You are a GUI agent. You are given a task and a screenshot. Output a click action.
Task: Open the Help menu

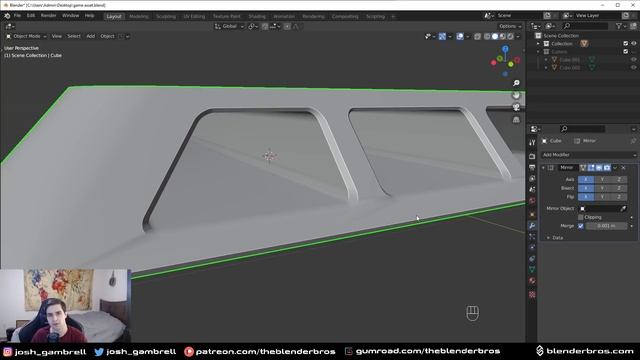(89, 16)
